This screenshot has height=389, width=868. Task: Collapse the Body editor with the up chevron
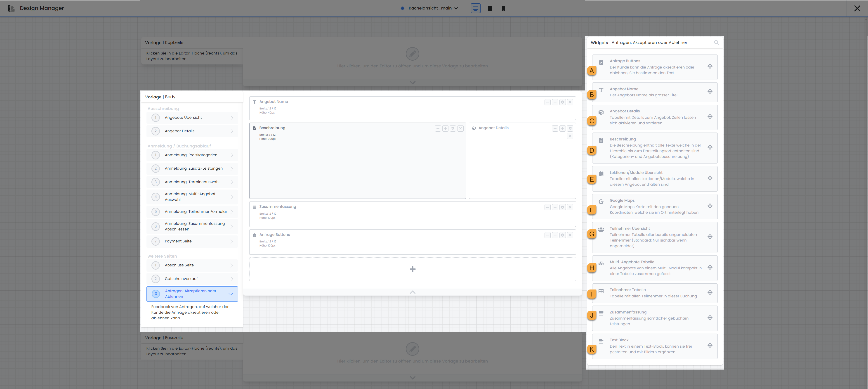(413, 292)
